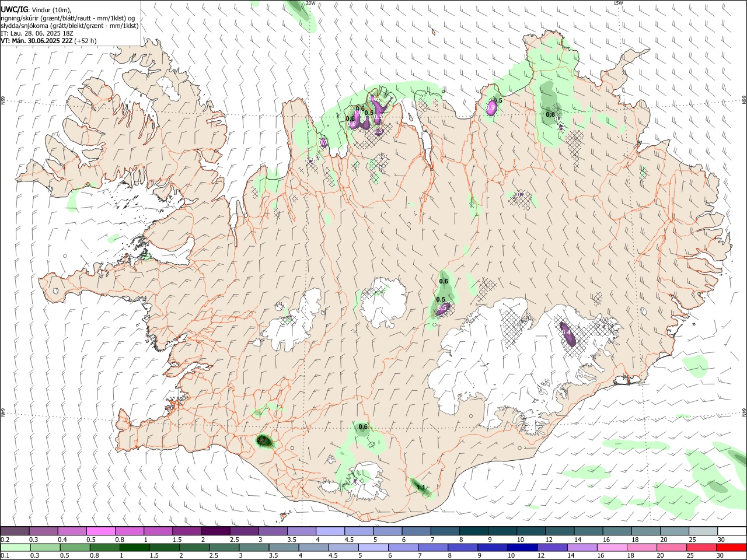Select the '1.1' precipitation value on south coast

(421, 487)
